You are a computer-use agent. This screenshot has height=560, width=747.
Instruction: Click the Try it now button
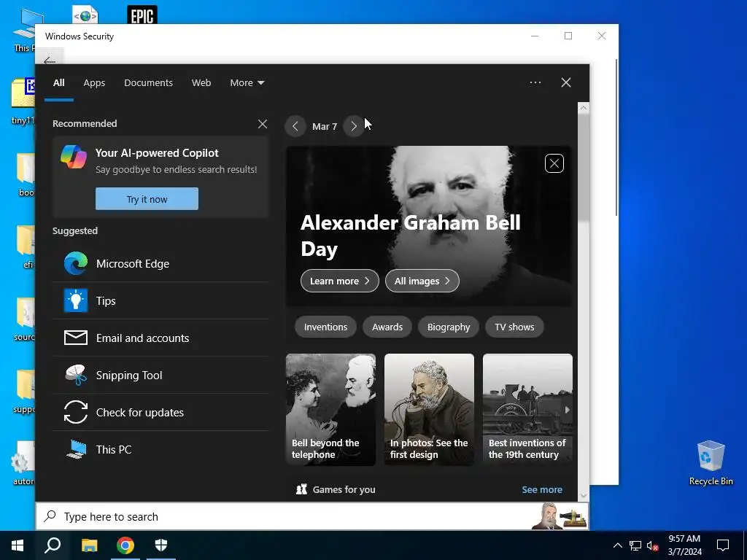[147, 198]
